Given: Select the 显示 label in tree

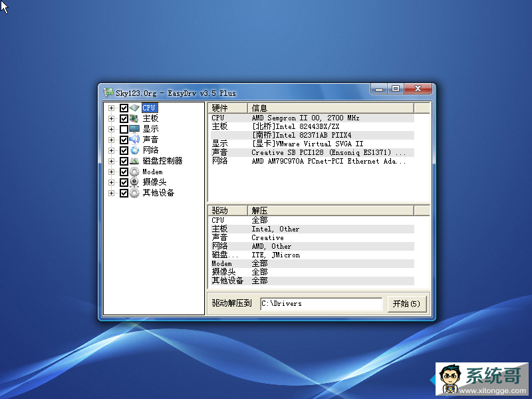Looking at the screenshot, I should [150, 129].
